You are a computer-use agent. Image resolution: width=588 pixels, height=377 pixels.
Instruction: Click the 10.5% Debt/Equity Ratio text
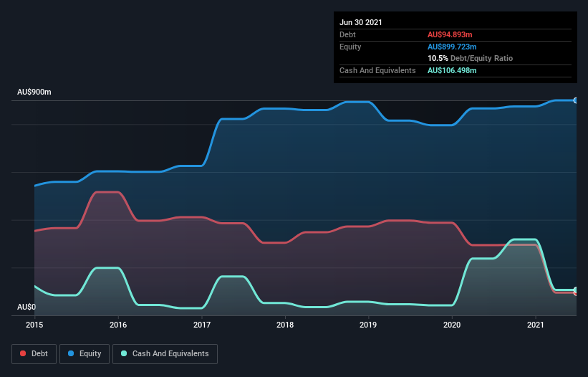(x=471, y=58)
